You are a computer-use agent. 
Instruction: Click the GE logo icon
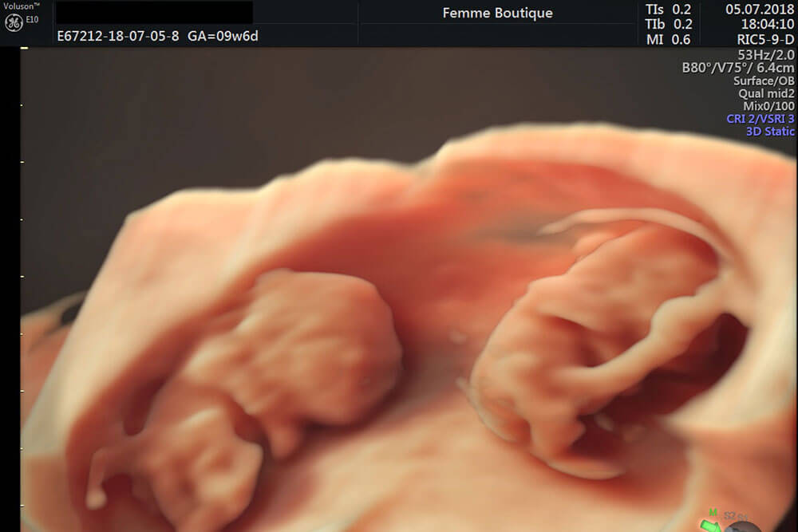click(x=14, y=22)
